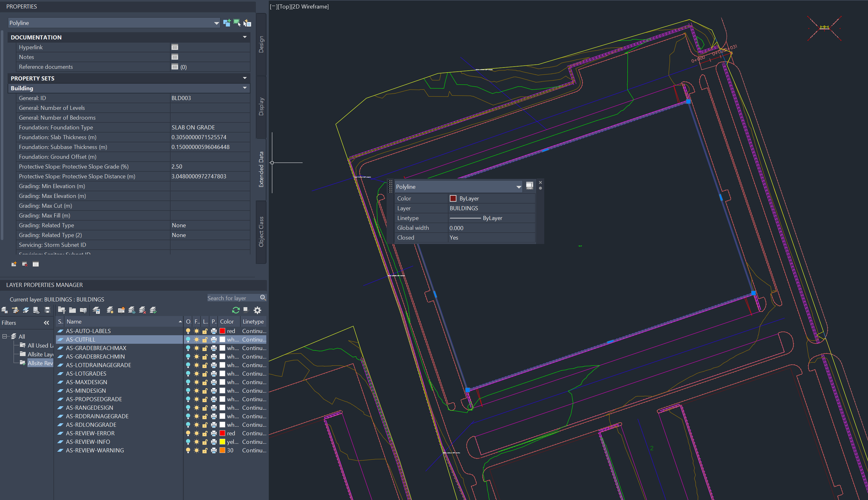The width and height of the screenshot is (868, 500).
Task: Open Quick Properties options gear
Action: point(540,188)
